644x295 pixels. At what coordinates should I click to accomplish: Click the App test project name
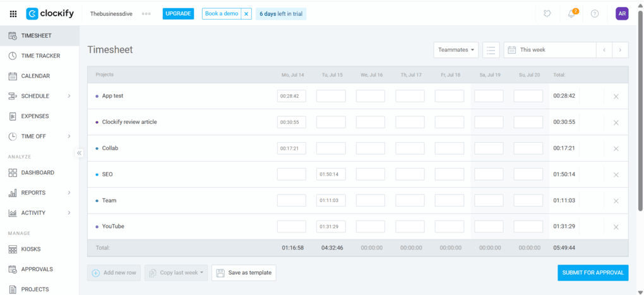pos(112,96)
